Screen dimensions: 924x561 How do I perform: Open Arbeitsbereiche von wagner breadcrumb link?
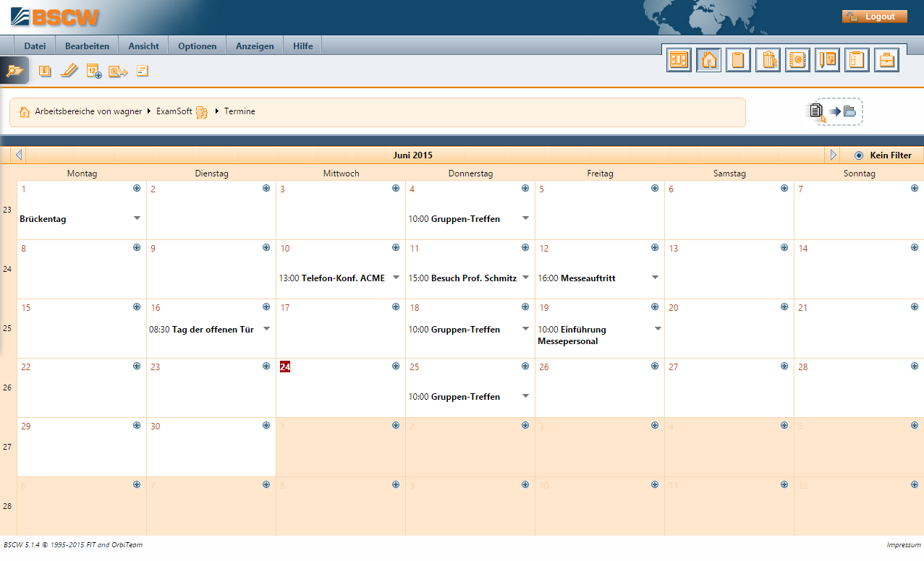[88, 112]
